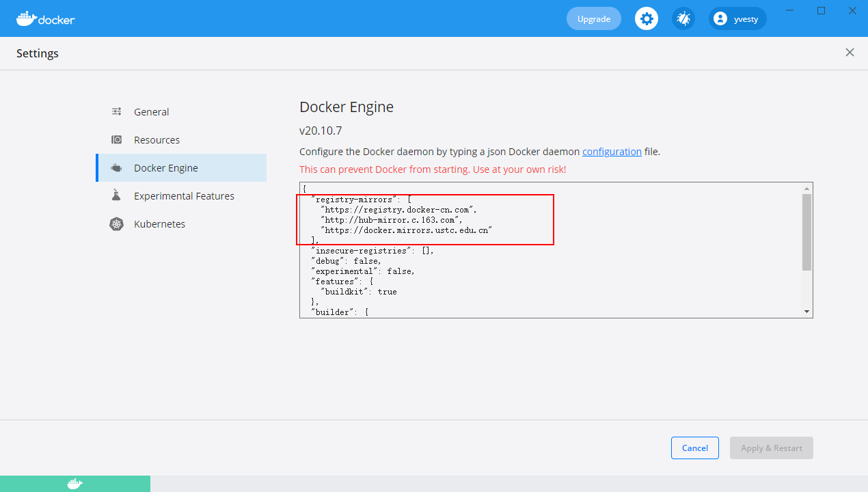Click the Resources icon in the sidebar
Image resolution: width=868 pixels, height=492 pixels.
pos(116,139)
